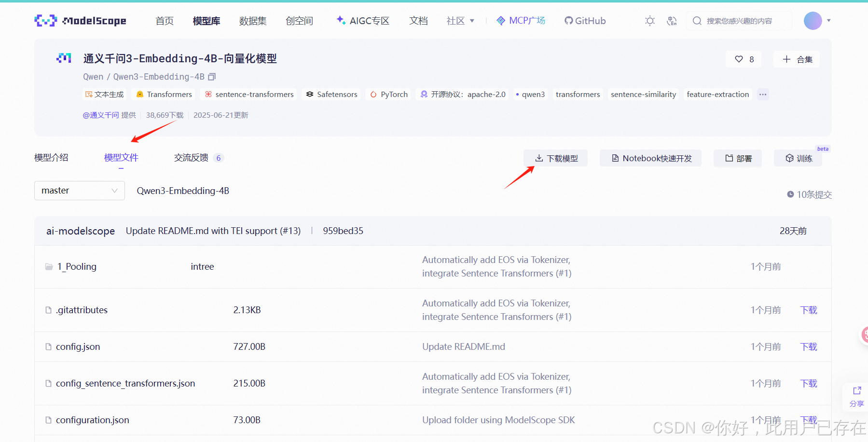Open the AIGC专区 nav item

[x=363, y=21]
